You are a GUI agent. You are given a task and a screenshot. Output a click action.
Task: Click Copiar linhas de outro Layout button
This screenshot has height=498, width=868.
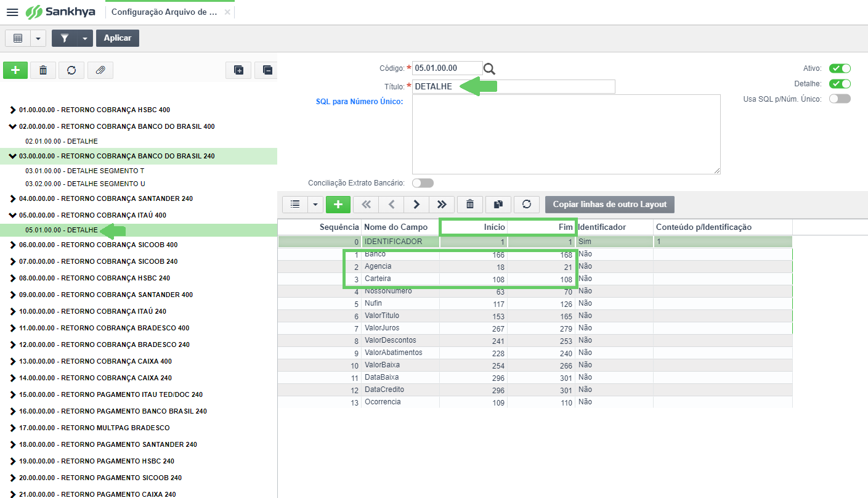point(610,204)
